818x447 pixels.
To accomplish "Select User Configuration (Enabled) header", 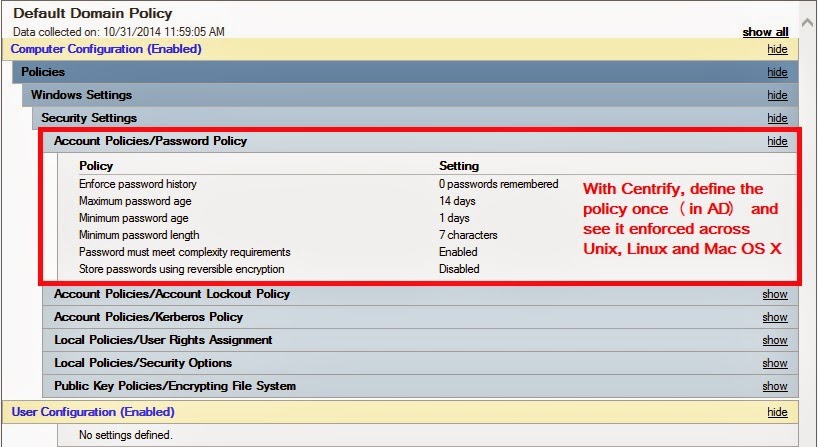I will click(x=400, y=412).
